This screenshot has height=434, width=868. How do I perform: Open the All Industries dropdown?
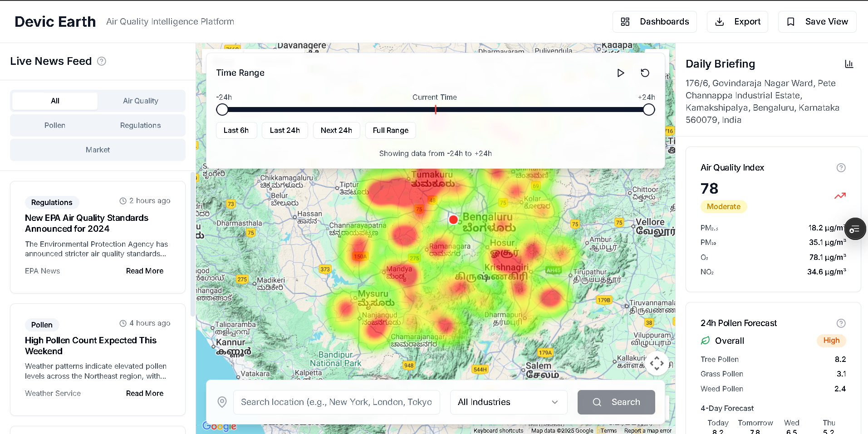point(509,402)
